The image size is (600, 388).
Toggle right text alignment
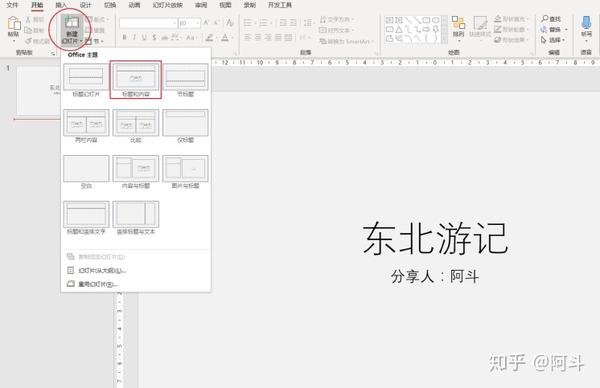268,37
